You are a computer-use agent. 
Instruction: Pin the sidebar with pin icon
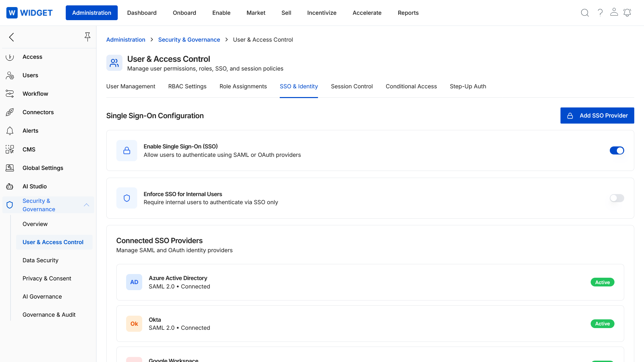[x=87, y=37]
